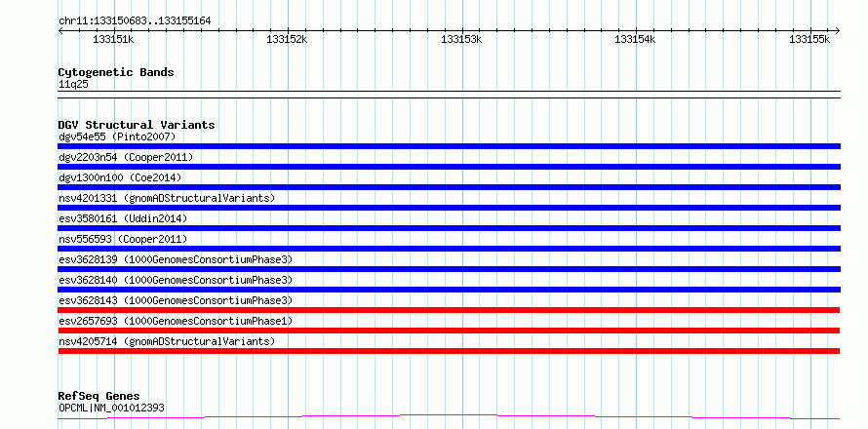This screenshot has height=429, width=868.
Task: Open the OPCML|NM_001012393 gene label
Action: click(111, 409)
